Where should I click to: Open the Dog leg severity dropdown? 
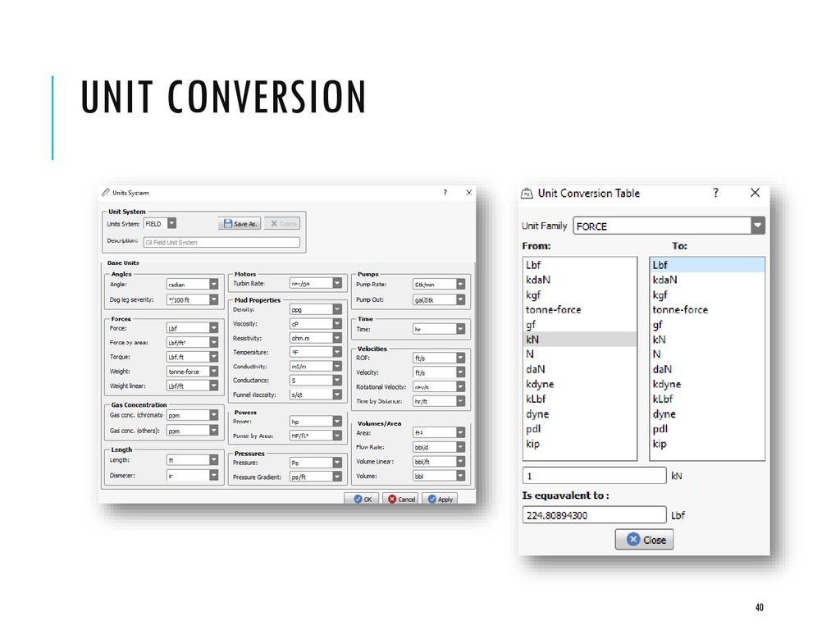(x=214, y=299)
